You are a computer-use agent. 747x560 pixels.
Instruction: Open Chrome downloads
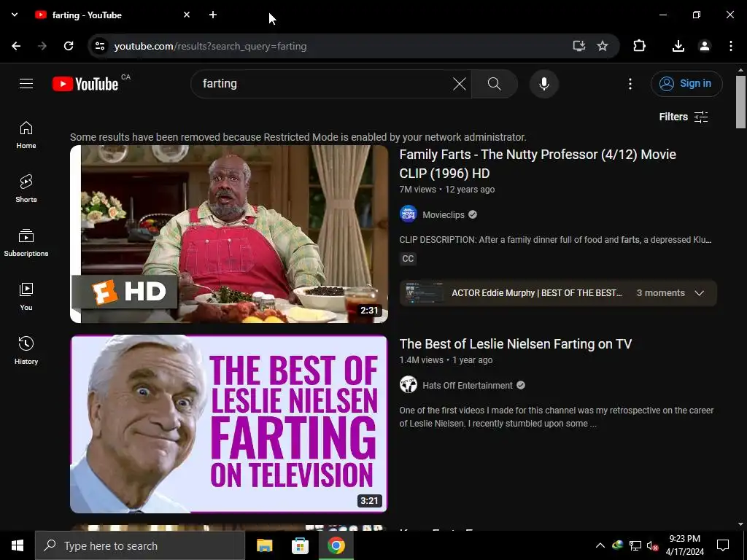click(x=678, y=46)
